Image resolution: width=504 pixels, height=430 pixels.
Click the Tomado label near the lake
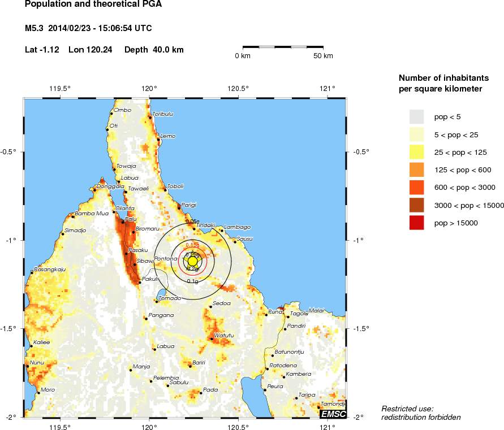pyautogui.click(x=170, y=298)
